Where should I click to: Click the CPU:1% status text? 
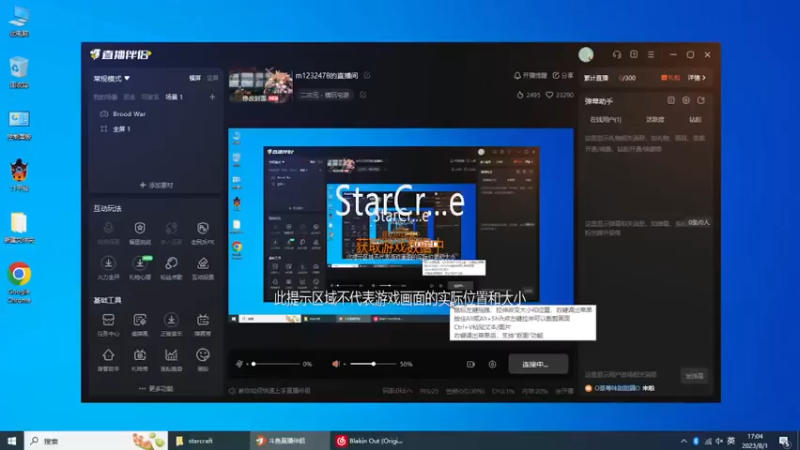503,391
